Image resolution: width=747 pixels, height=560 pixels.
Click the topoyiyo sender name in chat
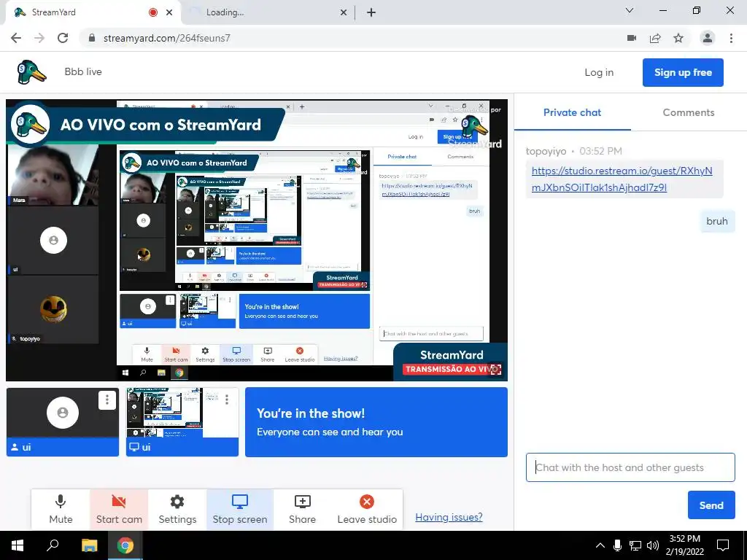coord(546,151)
